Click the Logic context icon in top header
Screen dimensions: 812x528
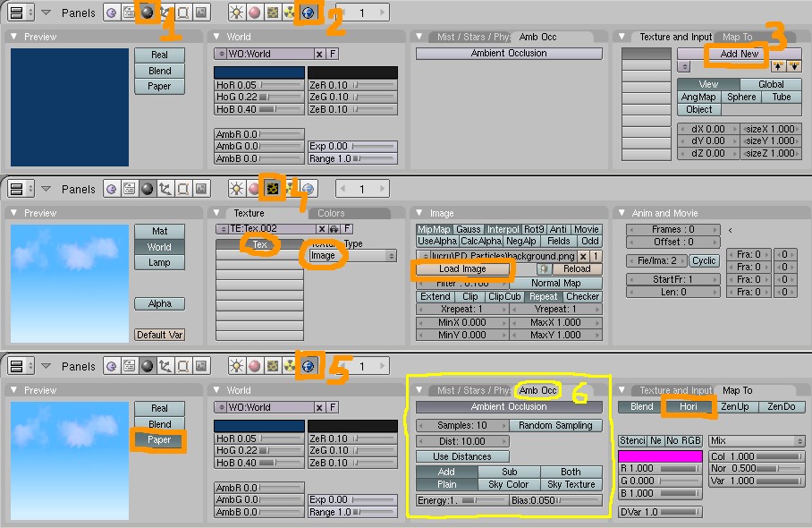(111, 13)
